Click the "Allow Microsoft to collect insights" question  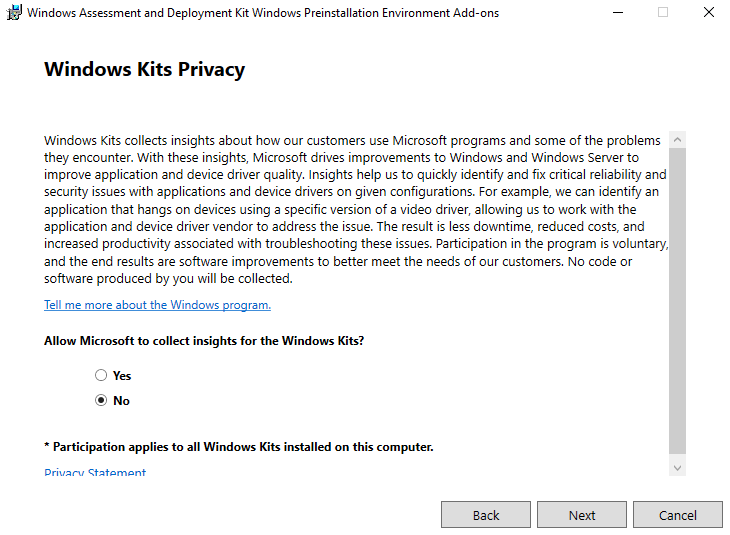click(x=204, y=341)
